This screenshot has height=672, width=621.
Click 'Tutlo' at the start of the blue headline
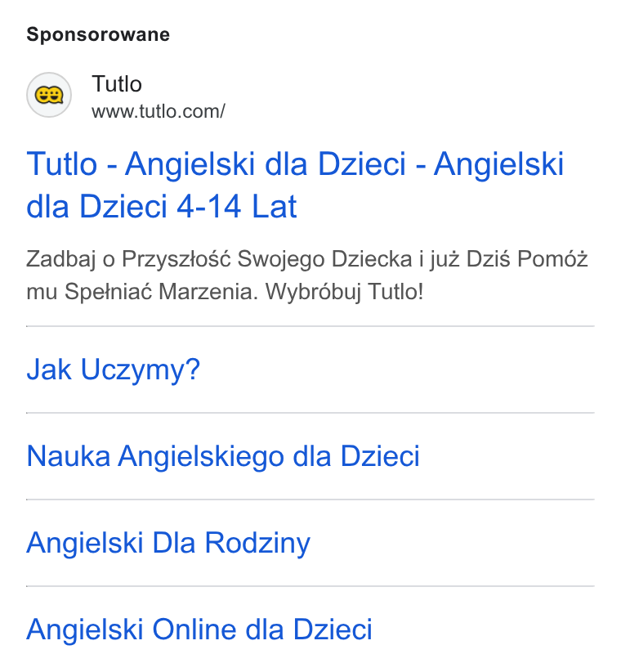(62, 164)
